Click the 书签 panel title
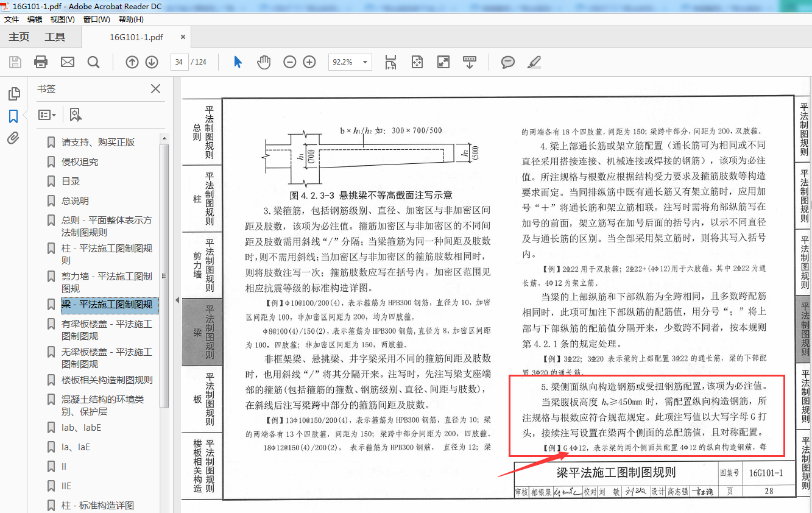Screen dimensions: 812x513 [46, 89]
